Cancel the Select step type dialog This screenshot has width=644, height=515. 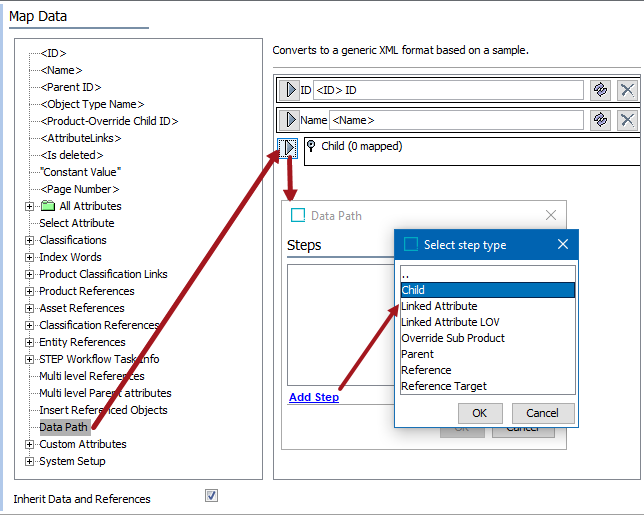click(x=543, y=413)
